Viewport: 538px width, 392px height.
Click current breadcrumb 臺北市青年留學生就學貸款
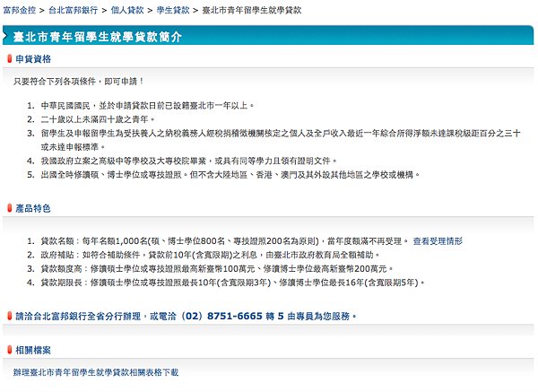252,10
